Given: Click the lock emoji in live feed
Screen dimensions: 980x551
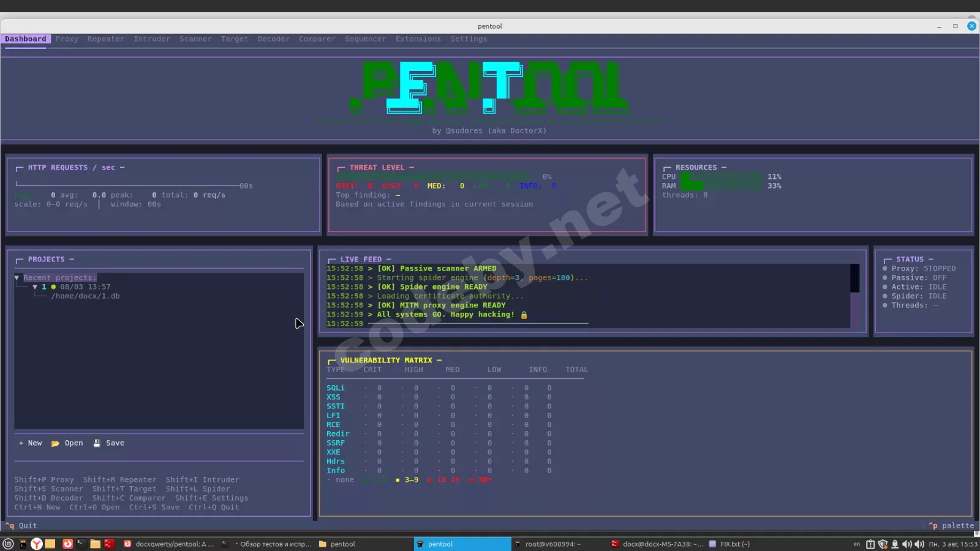Looking at the screenshot, I should 524,315.
